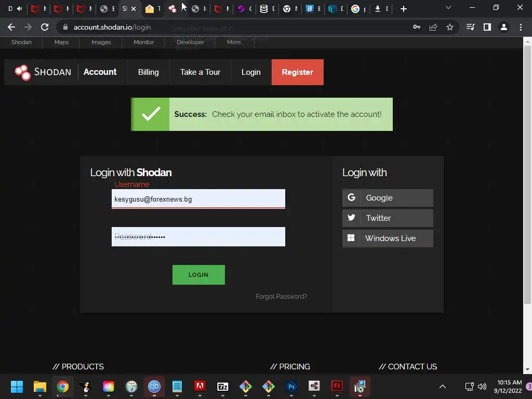Click the browser back arrow
532x399 pixels.
point(11,27)
